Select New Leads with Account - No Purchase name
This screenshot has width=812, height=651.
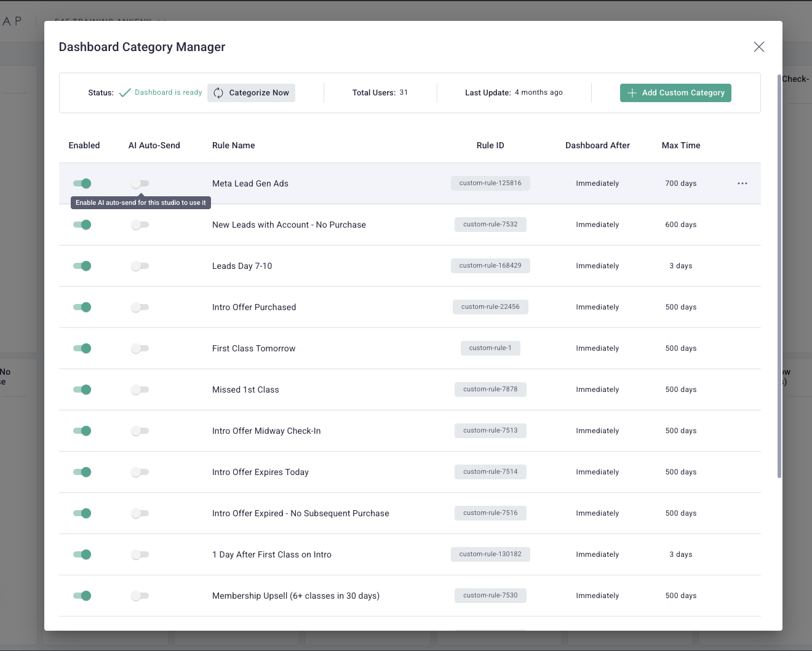click(x=289, y=225)
